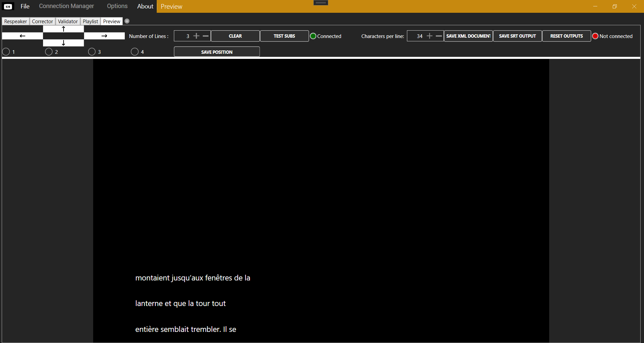The height and width of the screenshot is (343, 644).
Task: Decrease Number of Lines with minus
Action: coord(206,36)
